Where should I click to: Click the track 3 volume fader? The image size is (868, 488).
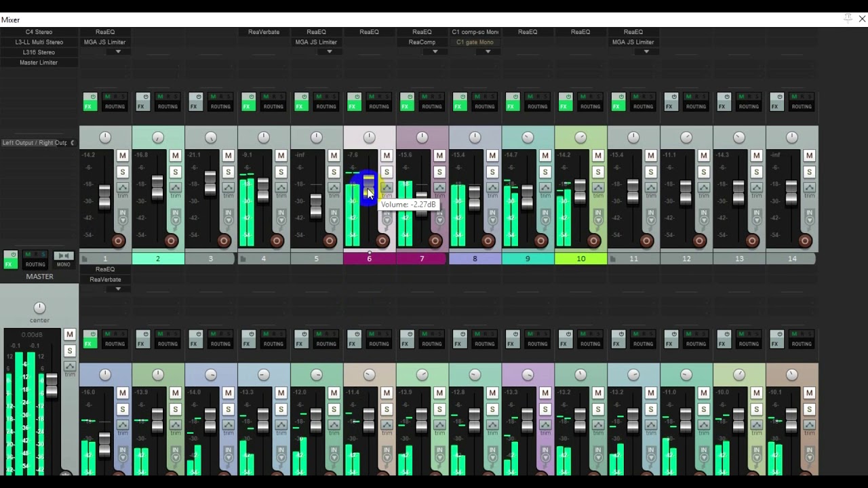(x=210, y=184)
